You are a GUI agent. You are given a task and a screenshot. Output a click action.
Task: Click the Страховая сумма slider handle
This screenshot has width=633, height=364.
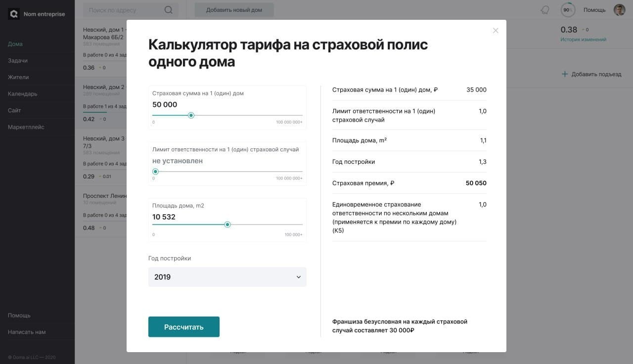coord(191,115)
